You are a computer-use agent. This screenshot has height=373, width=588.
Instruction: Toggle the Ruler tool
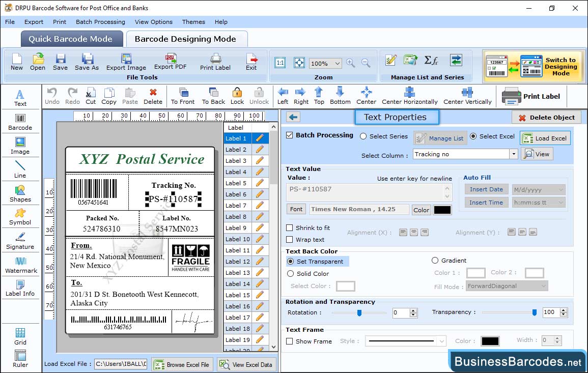(20, 359)
